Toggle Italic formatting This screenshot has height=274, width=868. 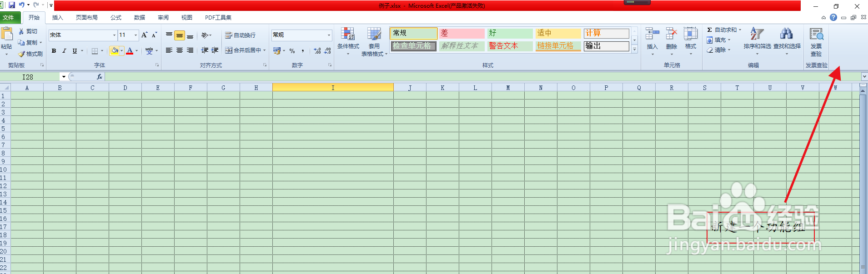(64, 51)
